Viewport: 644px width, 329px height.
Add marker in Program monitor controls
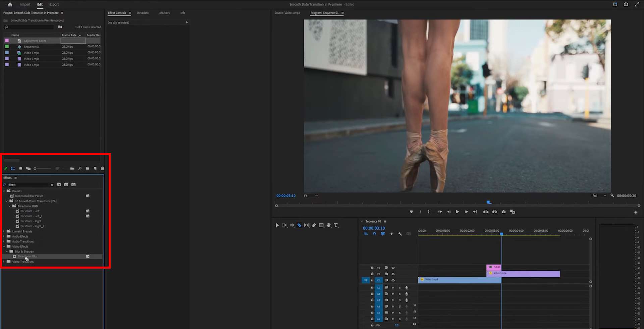(x=411, y=212)
